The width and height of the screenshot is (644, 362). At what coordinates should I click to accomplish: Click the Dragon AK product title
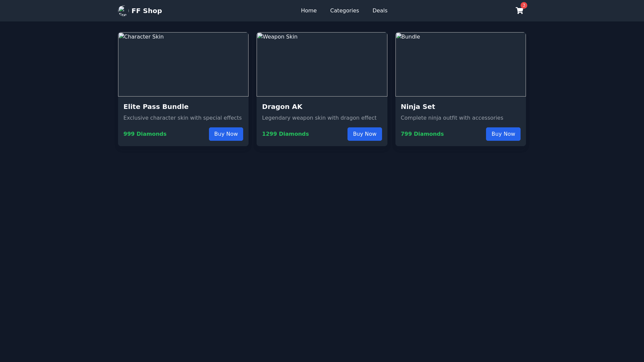pyautogui.click(x=282, y=107)
